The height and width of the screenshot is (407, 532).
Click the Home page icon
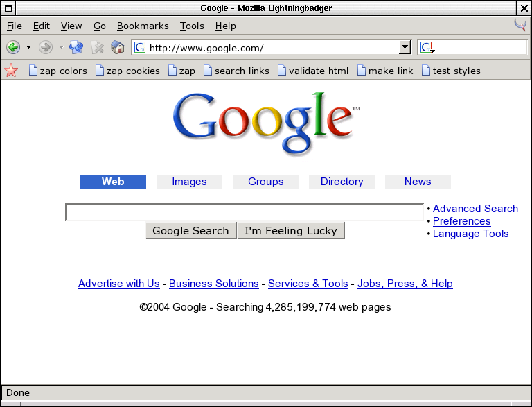118,47
